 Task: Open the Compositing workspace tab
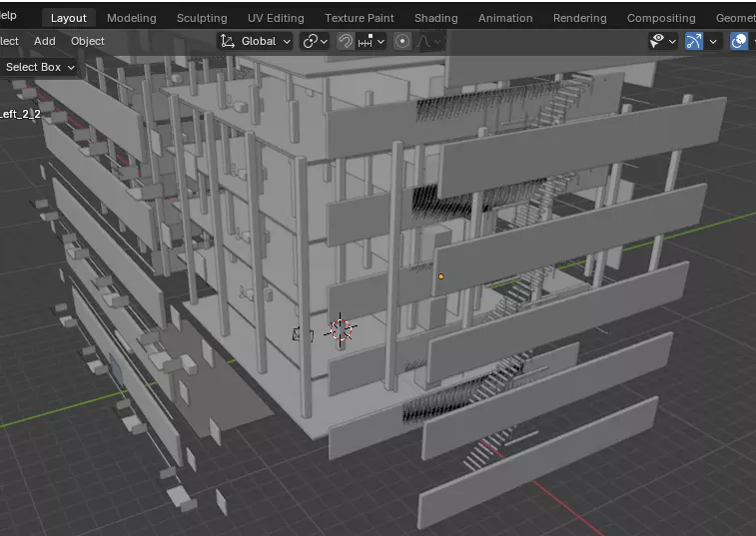(x=661, y=18)
